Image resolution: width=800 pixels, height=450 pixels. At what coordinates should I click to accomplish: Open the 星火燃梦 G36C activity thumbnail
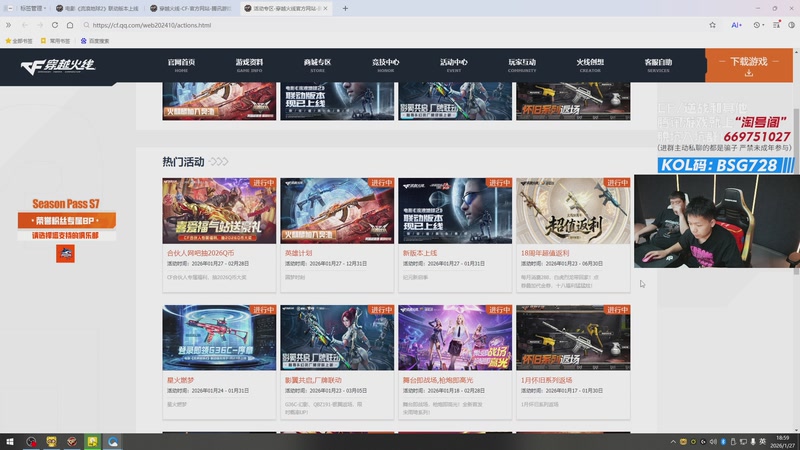pyautogui.click(x=219, y=338)
